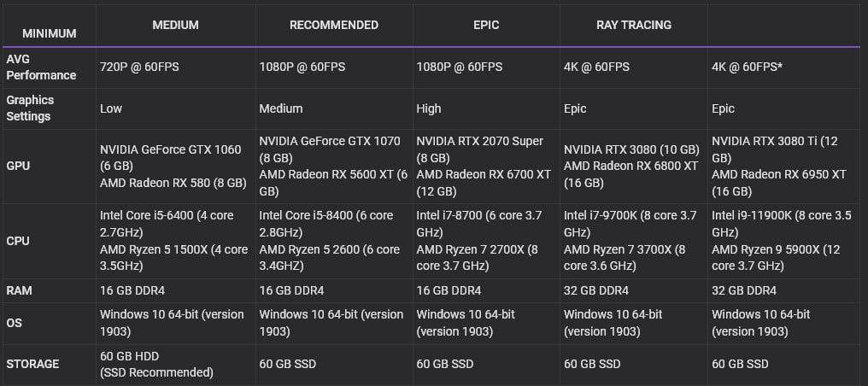The height and width of the screenshot is (386, 868).
Task: Click the RECOMMENDED column header
Action: 333,25
